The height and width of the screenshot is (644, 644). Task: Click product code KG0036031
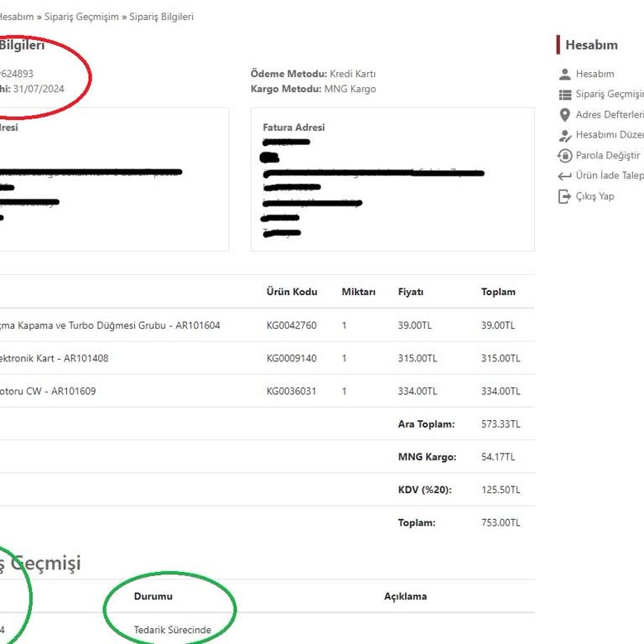[x=292, y=391]
